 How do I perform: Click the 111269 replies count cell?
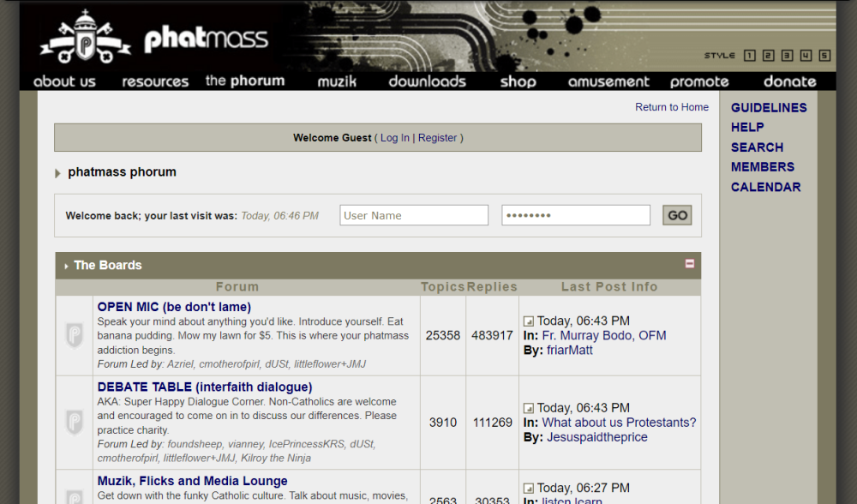click(x=492, y=423)
